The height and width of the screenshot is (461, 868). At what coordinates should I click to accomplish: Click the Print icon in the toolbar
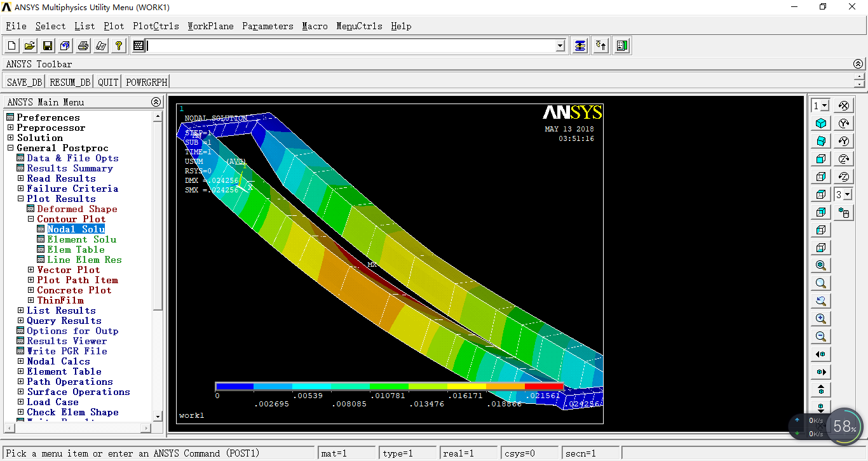(x=83, y=46)
